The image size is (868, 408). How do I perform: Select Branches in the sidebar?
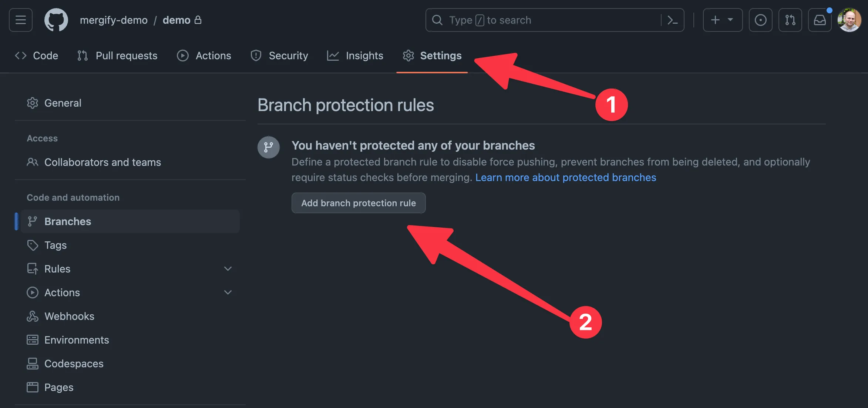pos(68,221)
